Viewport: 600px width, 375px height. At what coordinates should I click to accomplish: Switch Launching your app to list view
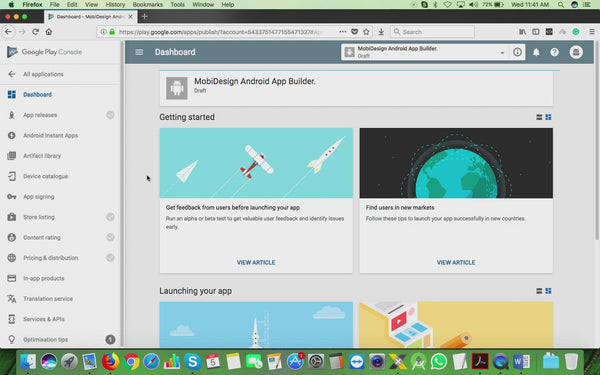tap(539, 291)
